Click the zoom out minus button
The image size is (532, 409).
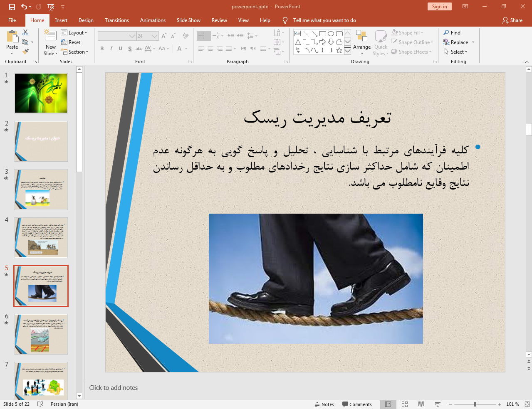(x=450, y=404)
